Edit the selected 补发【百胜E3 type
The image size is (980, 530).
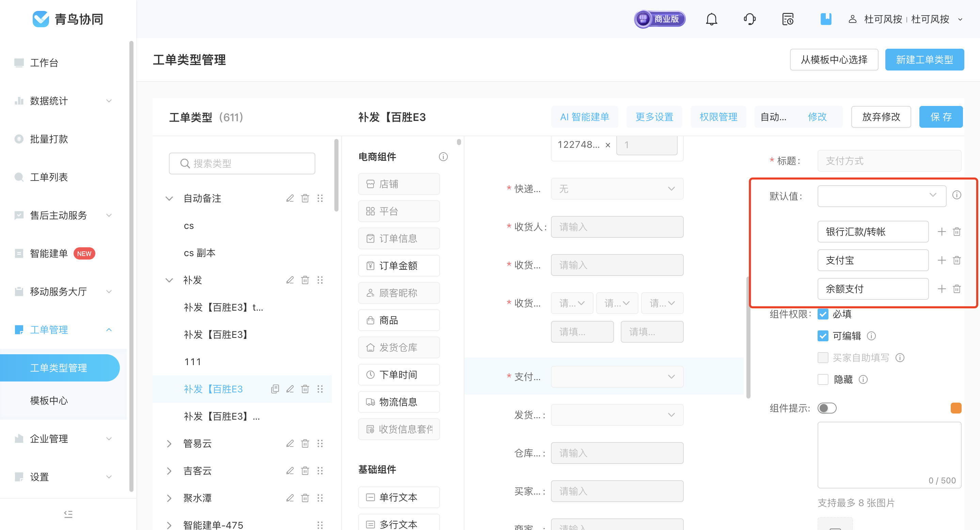290,389
